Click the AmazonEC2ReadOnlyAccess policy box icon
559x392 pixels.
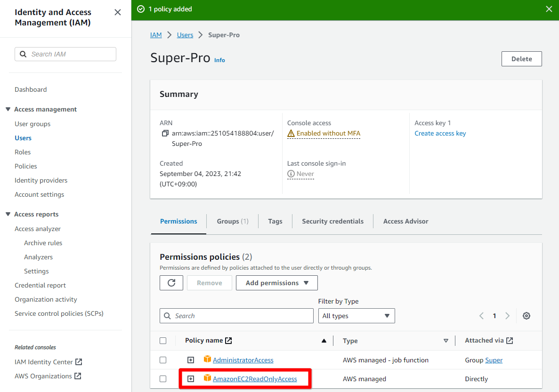click(207, 378)
